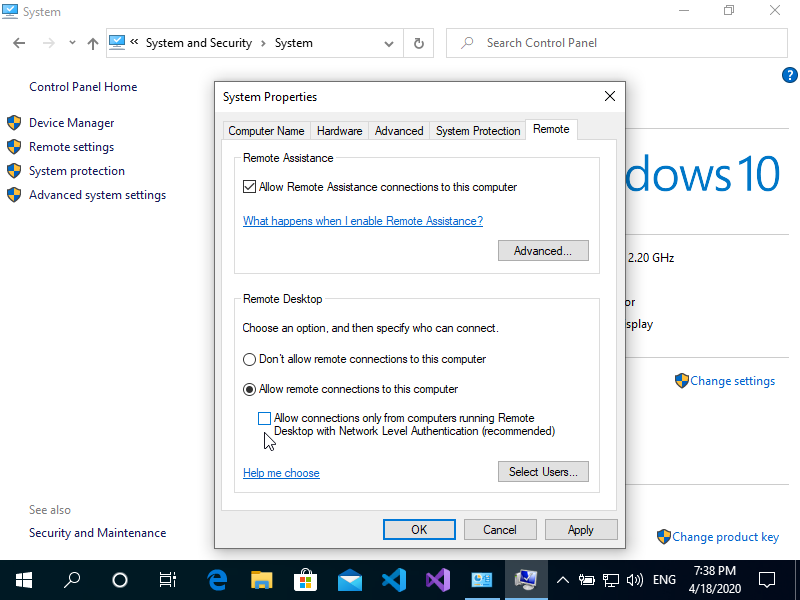Launch File Explorer from the taskbar
Viewport: 800px width, 600px height.
coord(261,580)
